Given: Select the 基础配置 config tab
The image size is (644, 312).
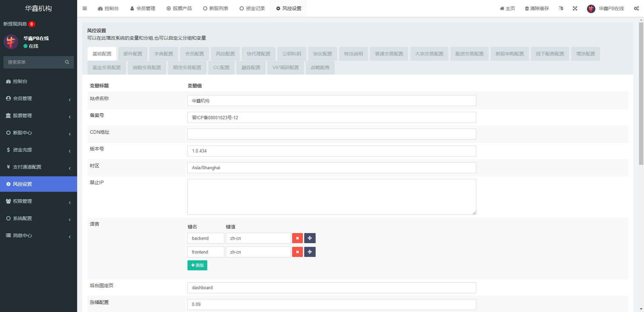Looking at the screenshot, I should pos(102,54).
